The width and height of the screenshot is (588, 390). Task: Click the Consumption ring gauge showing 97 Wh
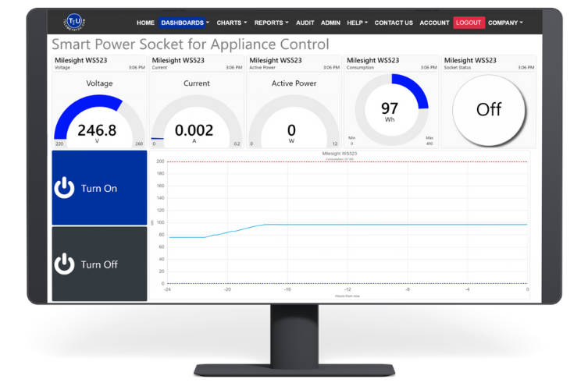391,109
